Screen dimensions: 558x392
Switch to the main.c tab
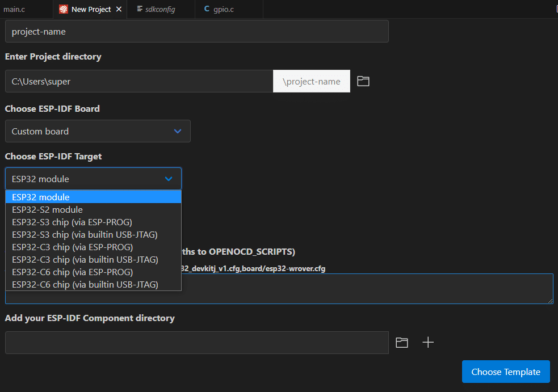tap(14, 9)
